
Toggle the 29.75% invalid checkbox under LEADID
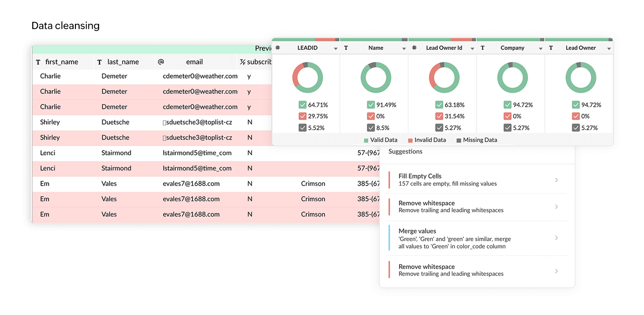point(302,116)
